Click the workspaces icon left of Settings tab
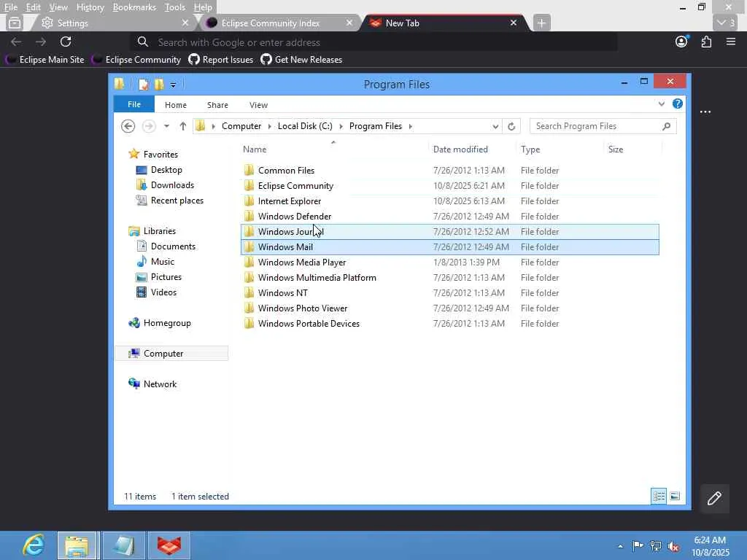The image size is (747, 560). coord(15,23)
